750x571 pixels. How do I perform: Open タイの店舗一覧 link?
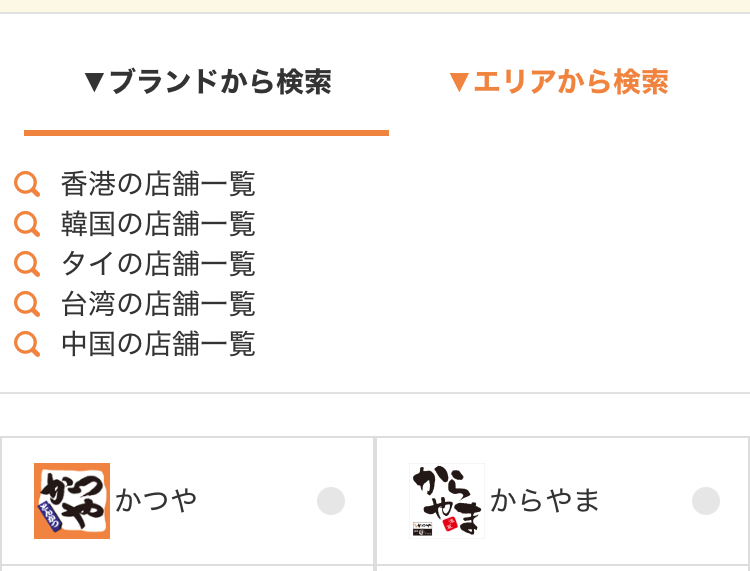tap(158, 264)
